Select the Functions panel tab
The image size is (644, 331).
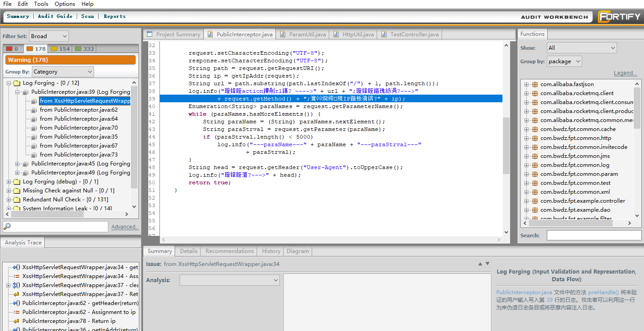pyautogui.click(x=532, y=34)
